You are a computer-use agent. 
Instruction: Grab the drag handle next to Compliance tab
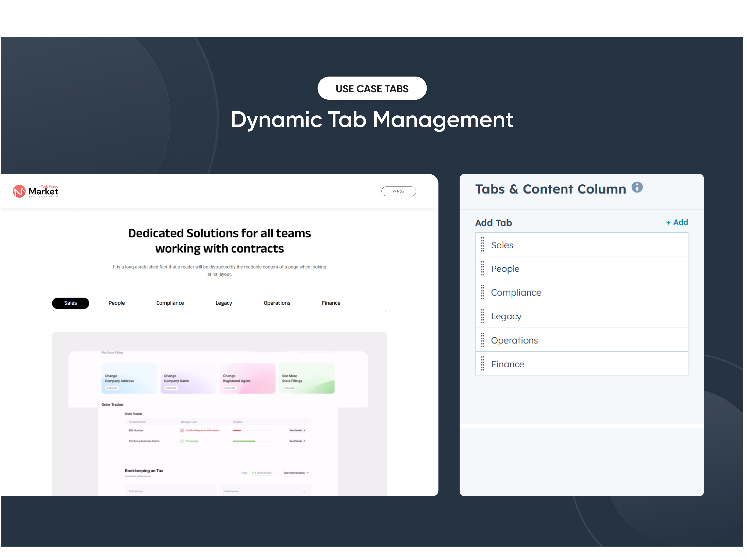point(483,292)
